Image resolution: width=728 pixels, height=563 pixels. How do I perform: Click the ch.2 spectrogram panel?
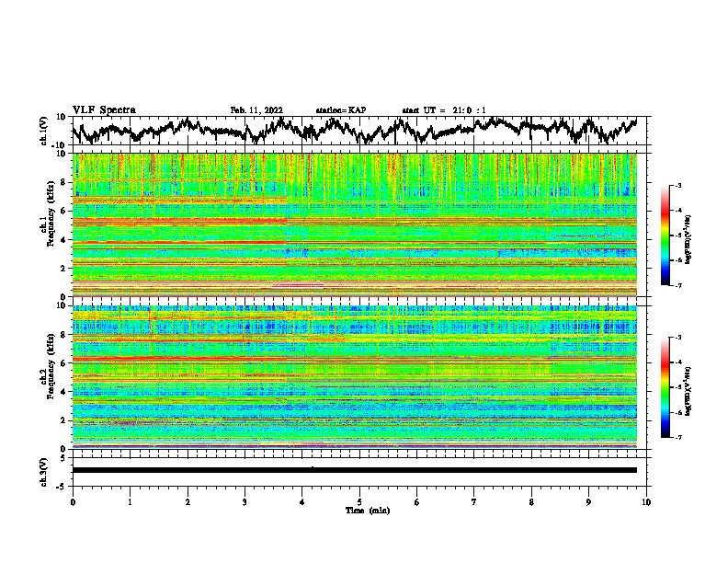354,377
